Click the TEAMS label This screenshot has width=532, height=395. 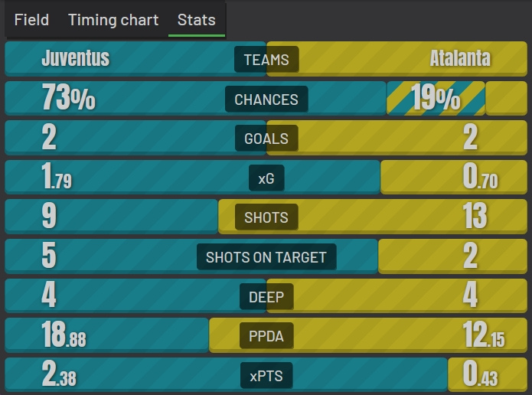point(266,60)
